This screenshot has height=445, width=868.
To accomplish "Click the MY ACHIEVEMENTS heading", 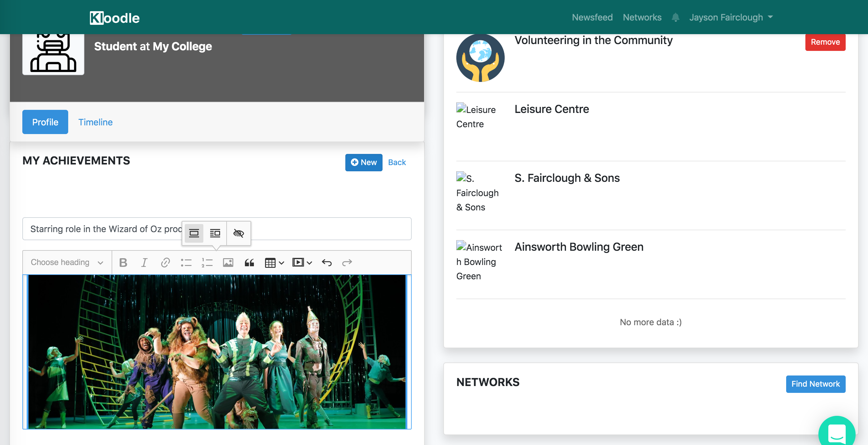I will [76, 161].
